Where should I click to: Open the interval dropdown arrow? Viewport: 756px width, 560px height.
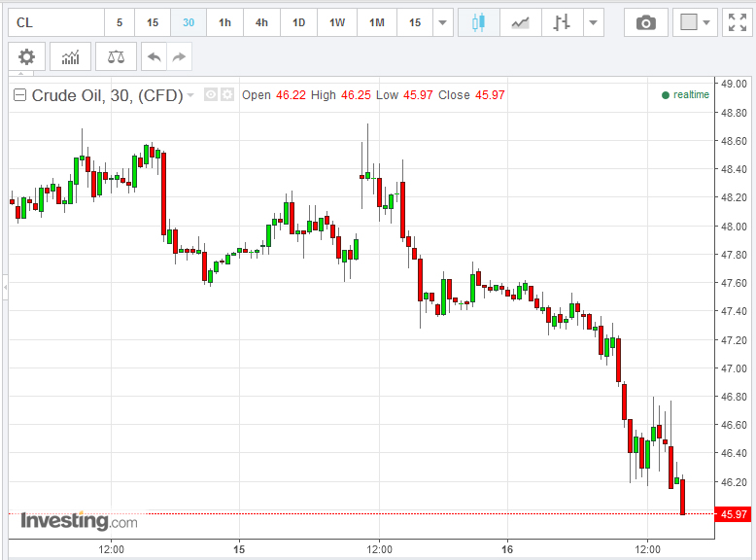tap(442, 22)
